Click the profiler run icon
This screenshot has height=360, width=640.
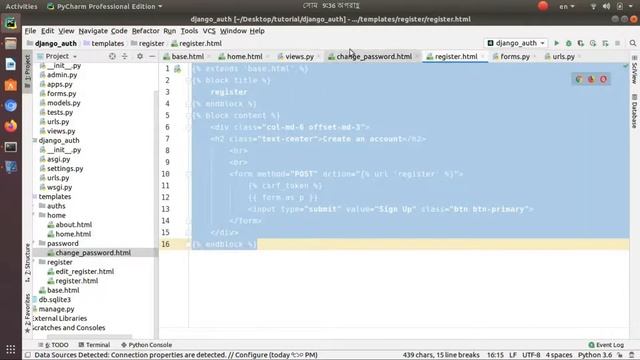point(593,43)
